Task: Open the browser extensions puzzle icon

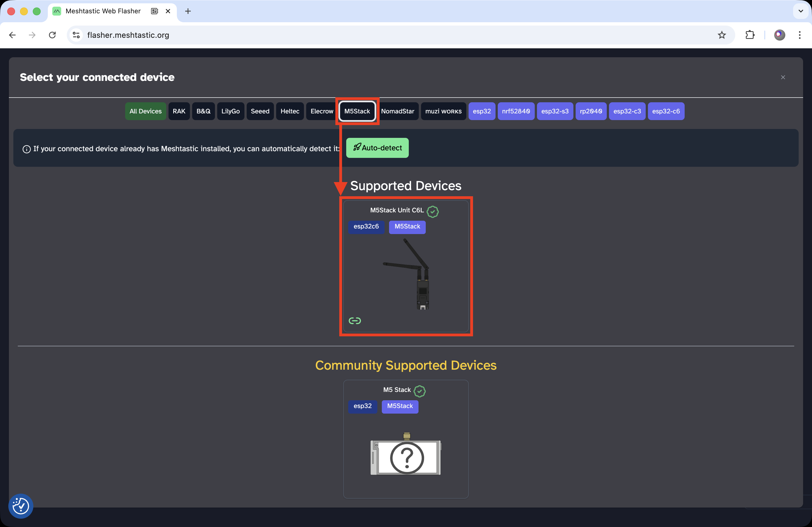Action: pyautogui.click(x=749, y=35)
